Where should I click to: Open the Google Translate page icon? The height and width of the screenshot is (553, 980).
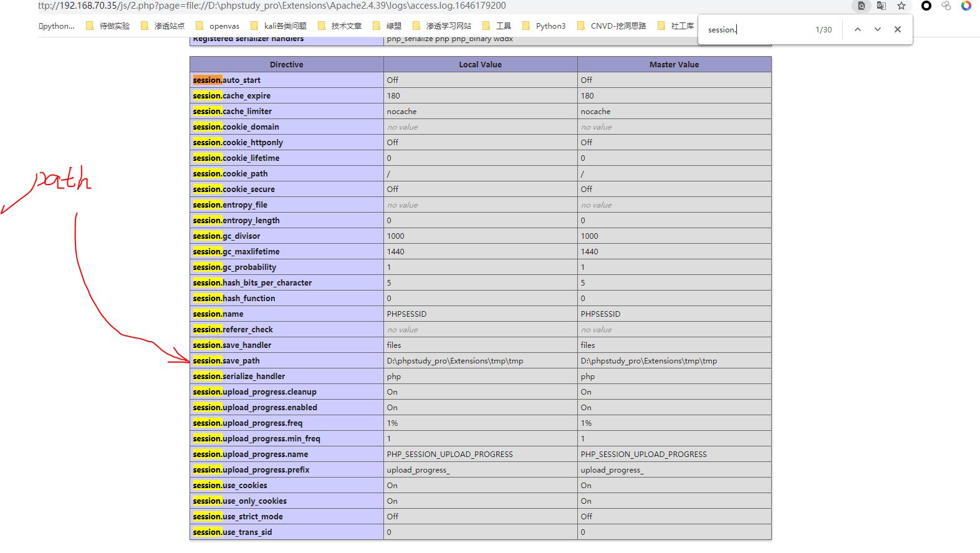click(x=882, y=6)
